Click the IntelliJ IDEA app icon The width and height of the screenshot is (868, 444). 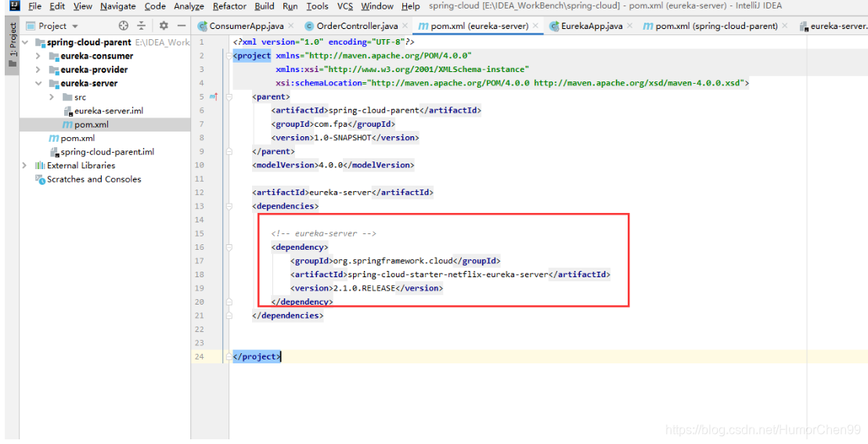click(15, 6)
